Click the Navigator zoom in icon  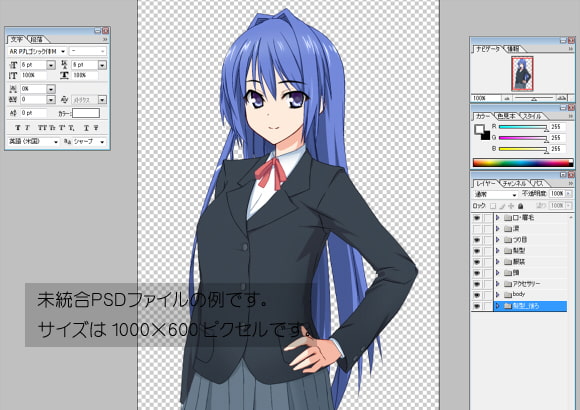point(562,98)
